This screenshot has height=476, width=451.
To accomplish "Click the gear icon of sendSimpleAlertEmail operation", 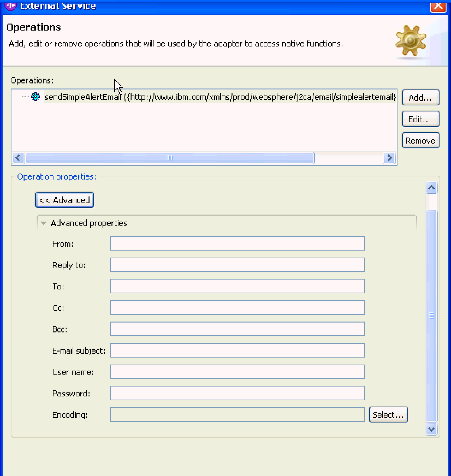I will (35, 97).
